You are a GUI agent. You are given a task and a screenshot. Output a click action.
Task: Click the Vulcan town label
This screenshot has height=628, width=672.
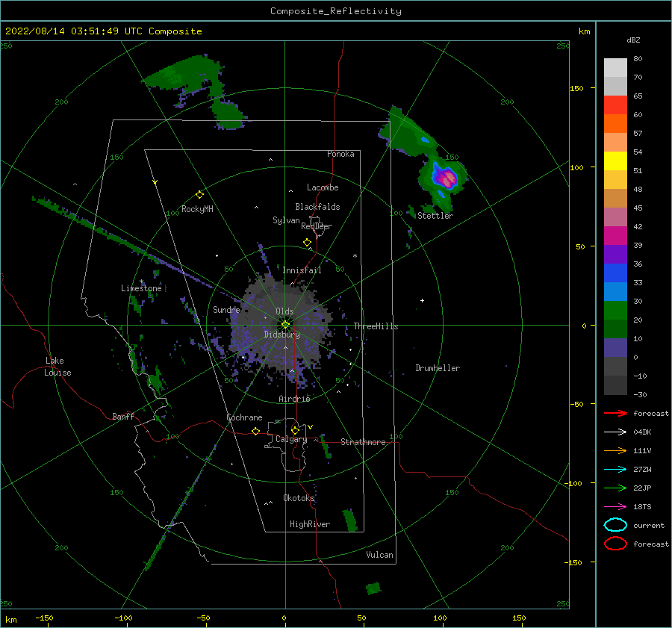point(380,555)
